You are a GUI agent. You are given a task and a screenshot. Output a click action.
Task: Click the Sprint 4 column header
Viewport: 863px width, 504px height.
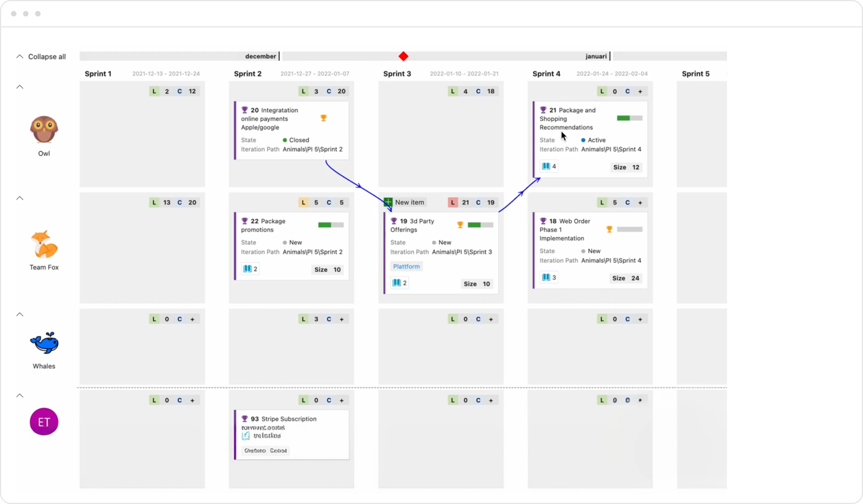point(546,74)
